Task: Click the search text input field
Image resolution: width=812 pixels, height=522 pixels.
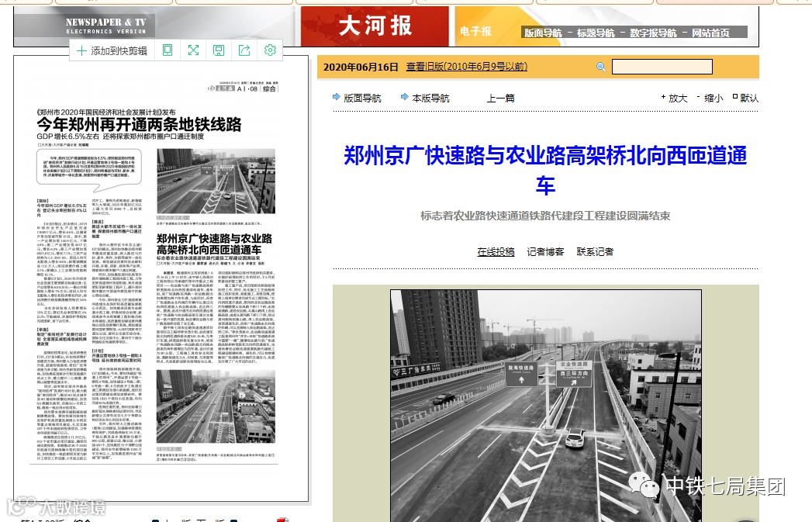Action: (662, 67)
